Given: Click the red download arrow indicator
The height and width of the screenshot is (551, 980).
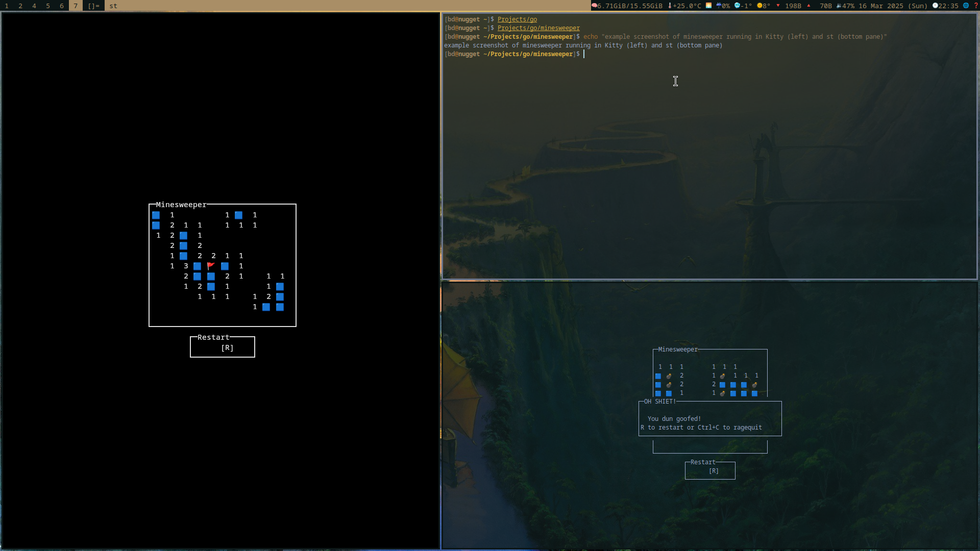Looking at the screenshot, I should (778, 6).
